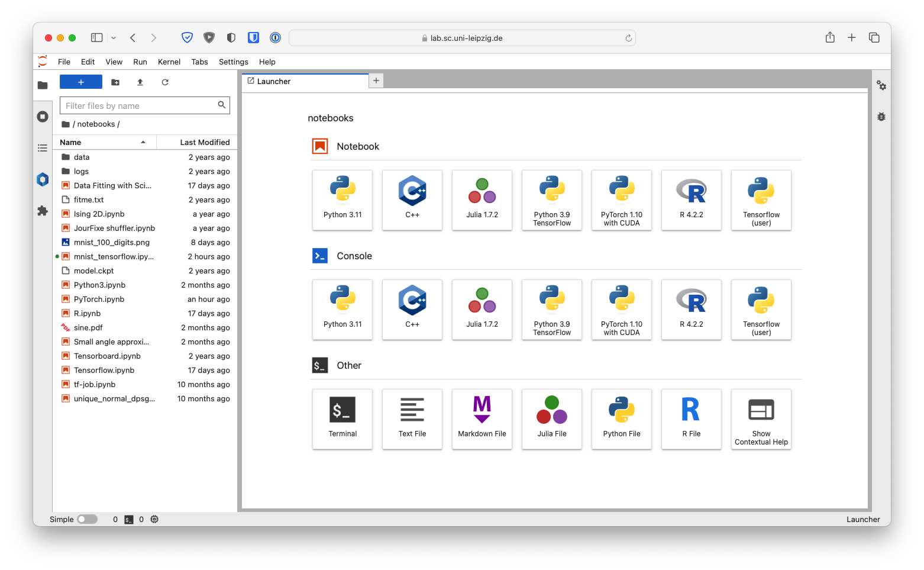Select PyTorch.ipynb in file list
The width and height of the screenshot is (924, 570).
(x=145, y=299)
